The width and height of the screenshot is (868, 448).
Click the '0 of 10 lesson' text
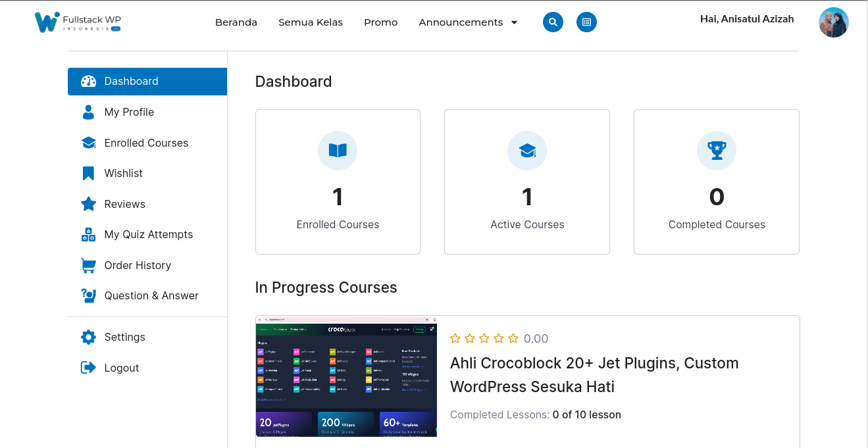587,414
